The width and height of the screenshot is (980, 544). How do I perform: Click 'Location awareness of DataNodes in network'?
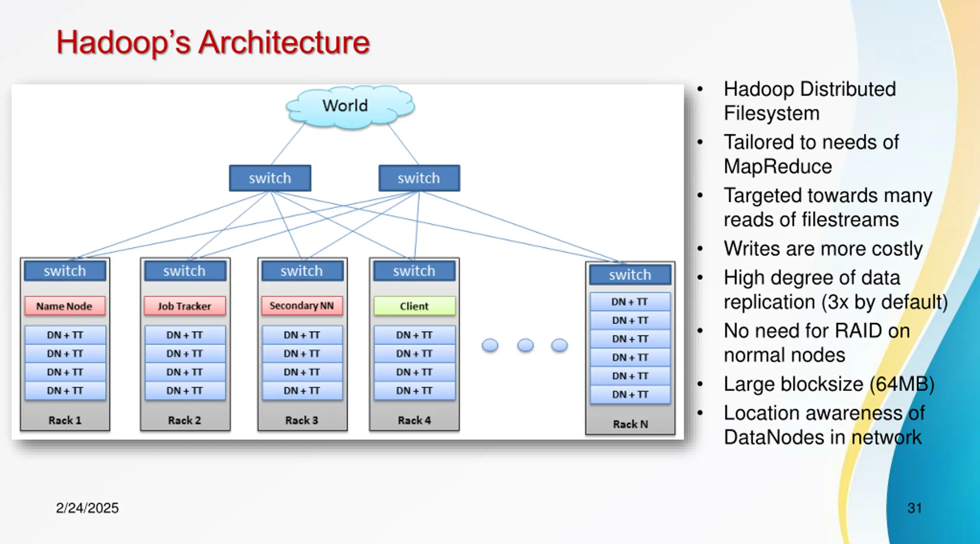pyautogui.click(x=824, y=425)
